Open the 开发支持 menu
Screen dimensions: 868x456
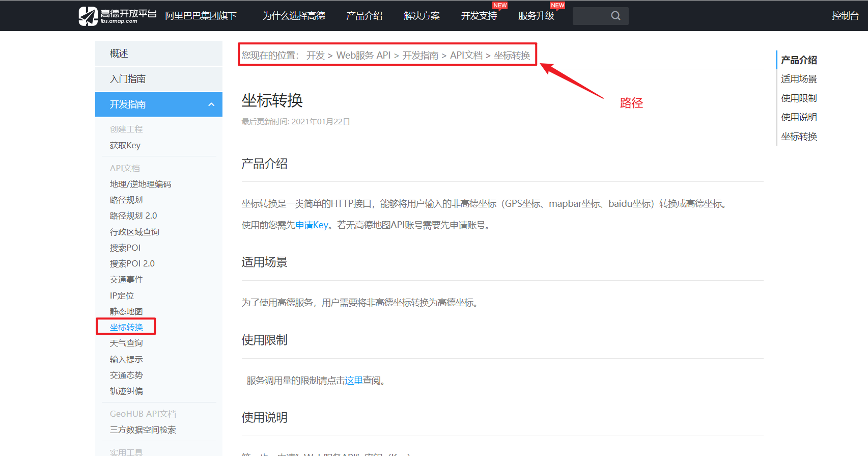(479, 16)
